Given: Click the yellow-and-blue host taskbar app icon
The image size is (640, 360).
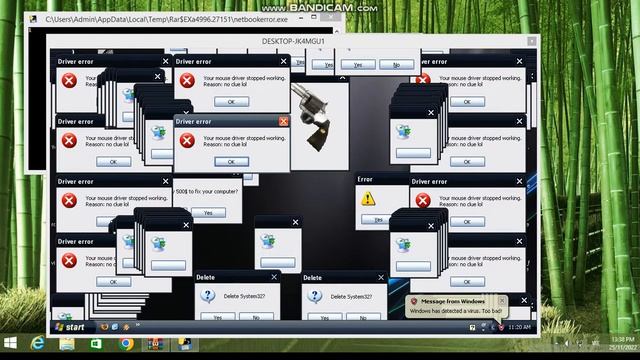Looking at the screenshot, I should 184,344.
